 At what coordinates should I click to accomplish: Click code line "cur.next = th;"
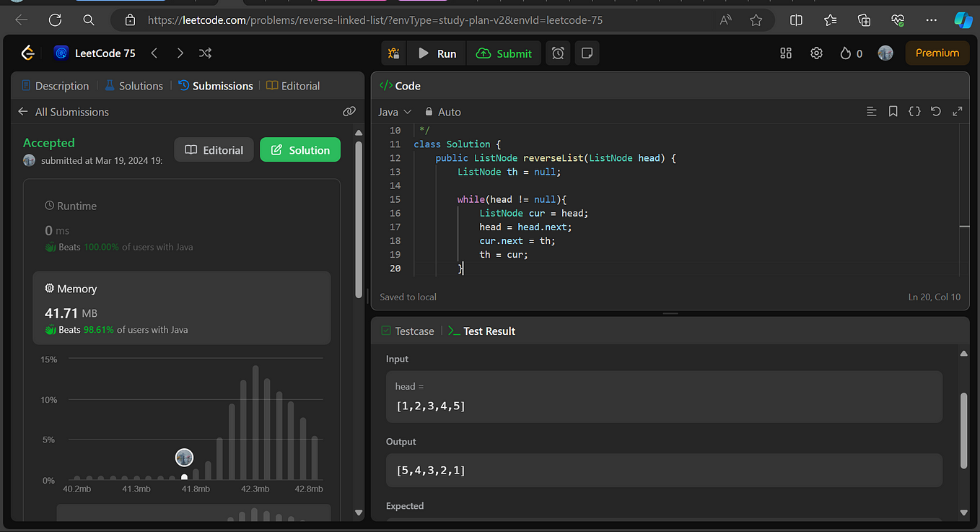pyautogui.click(x=517, y=240)
